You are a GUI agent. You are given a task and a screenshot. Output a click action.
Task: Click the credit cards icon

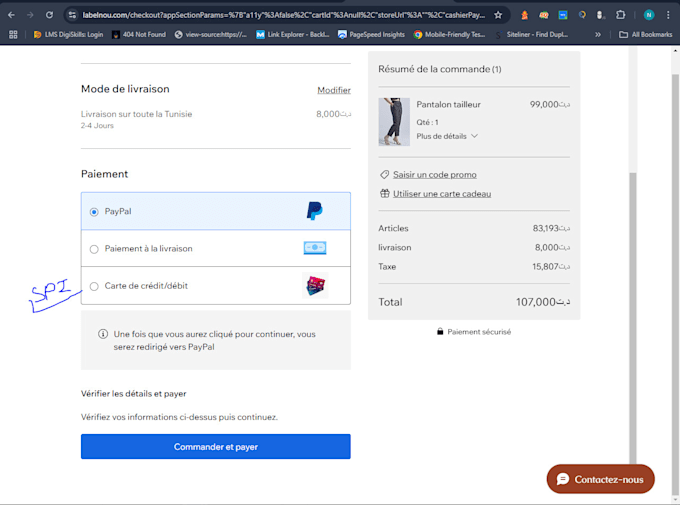point(315,285)
